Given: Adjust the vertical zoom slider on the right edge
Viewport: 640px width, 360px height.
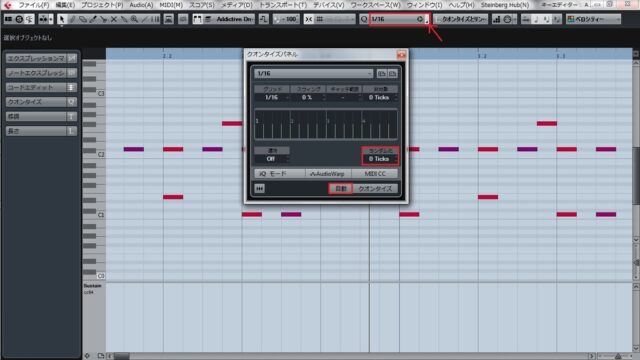Looking at the screenshot, I should coord(636,262).
